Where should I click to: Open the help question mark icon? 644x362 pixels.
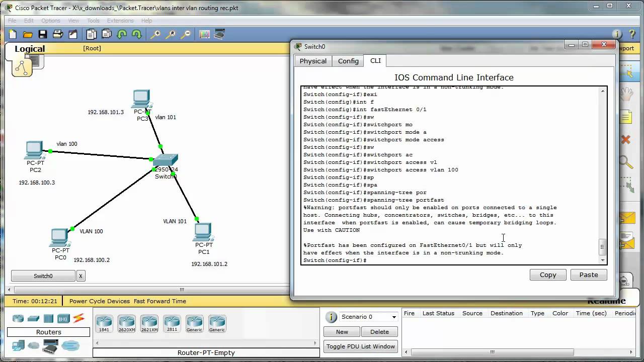click(x=632, y=34)
